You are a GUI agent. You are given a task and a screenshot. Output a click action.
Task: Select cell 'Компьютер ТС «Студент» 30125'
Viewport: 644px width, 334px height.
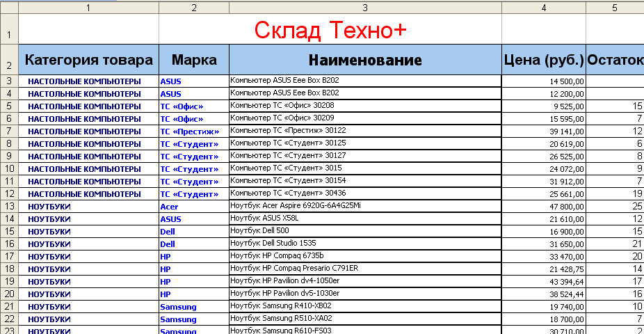pos(365,144)
